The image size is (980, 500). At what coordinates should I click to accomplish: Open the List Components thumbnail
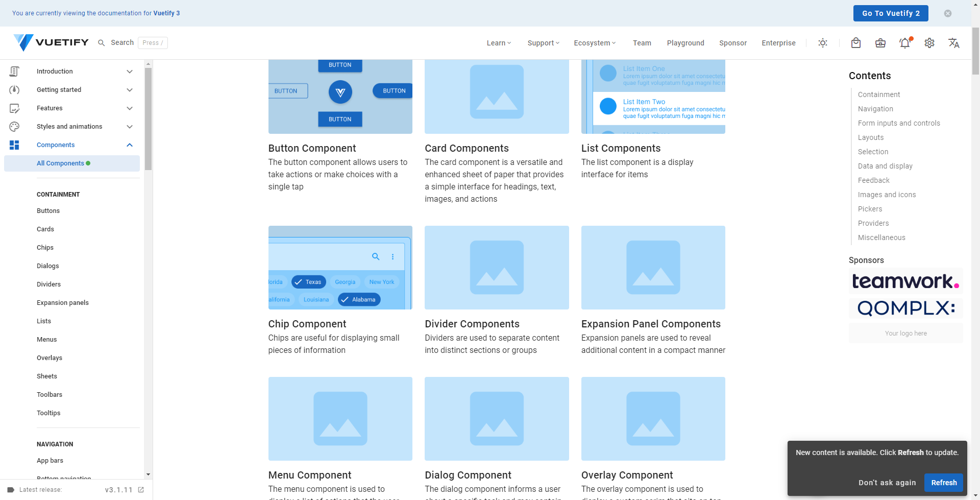pyautogui.click(x=653, y=97)
